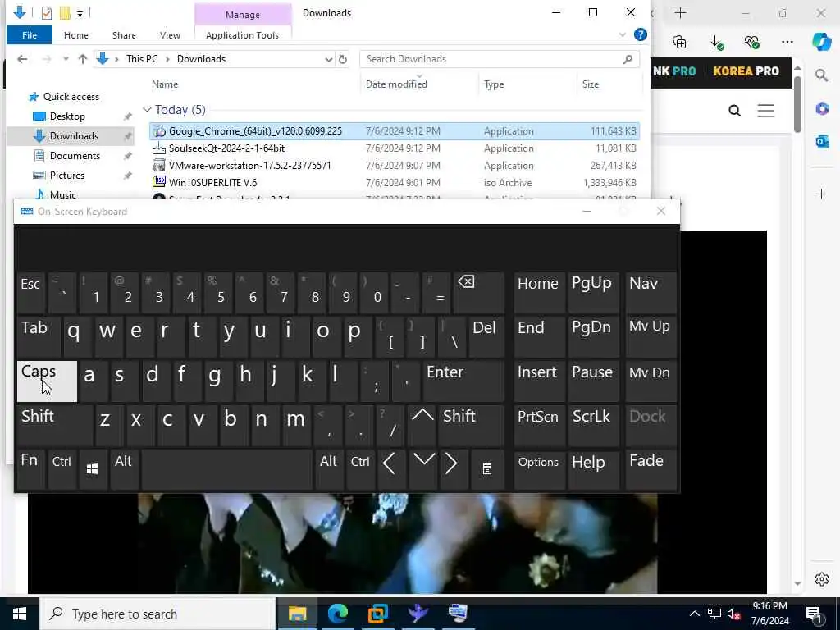Click the Properties icon in Explorer quick access toolbar
The height and width of the screenshot is (630, 840).
pyautogui.click(x=47, y=13)
